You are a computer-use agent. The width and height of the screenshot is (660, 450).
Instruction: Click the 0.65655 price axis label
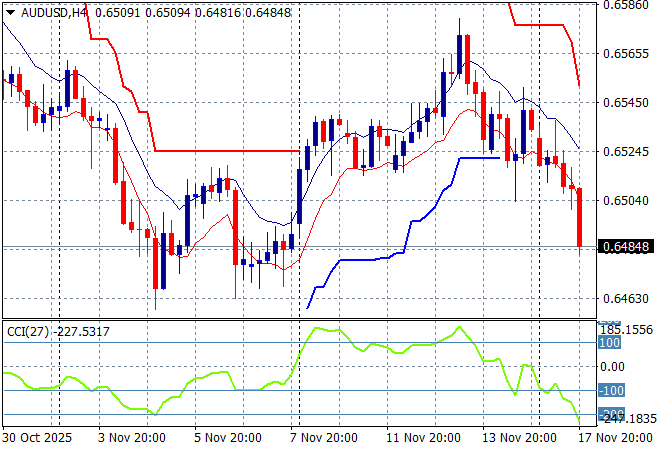pyautogui.click(x=626, y=53)
